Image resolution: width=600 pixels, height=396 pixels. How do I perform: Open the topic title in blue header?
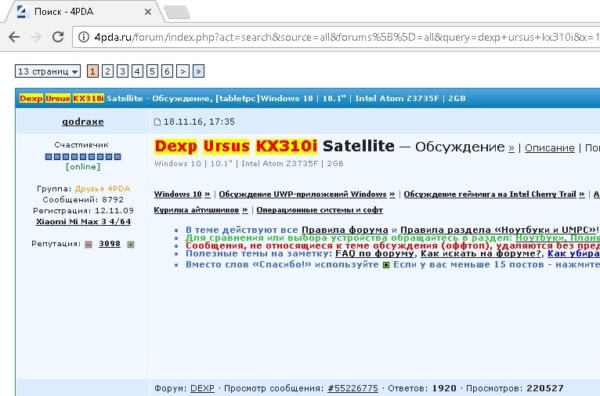pyautogui.click(x=243, y=98)
